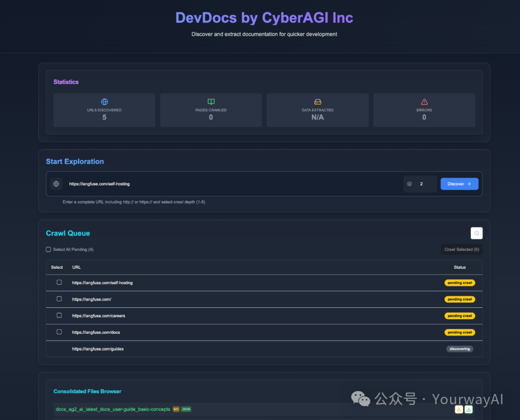Image resolution: width=520 pixels, height=420 pixels.
Task: Click the drive icon above Data Extracted
Action: point(318,102)
